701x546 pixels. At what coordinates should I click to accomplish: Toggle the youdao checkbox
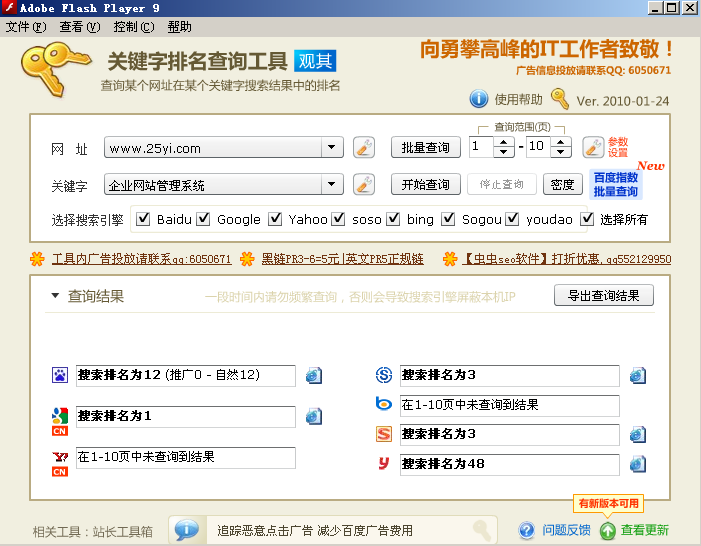click(512, 219)
